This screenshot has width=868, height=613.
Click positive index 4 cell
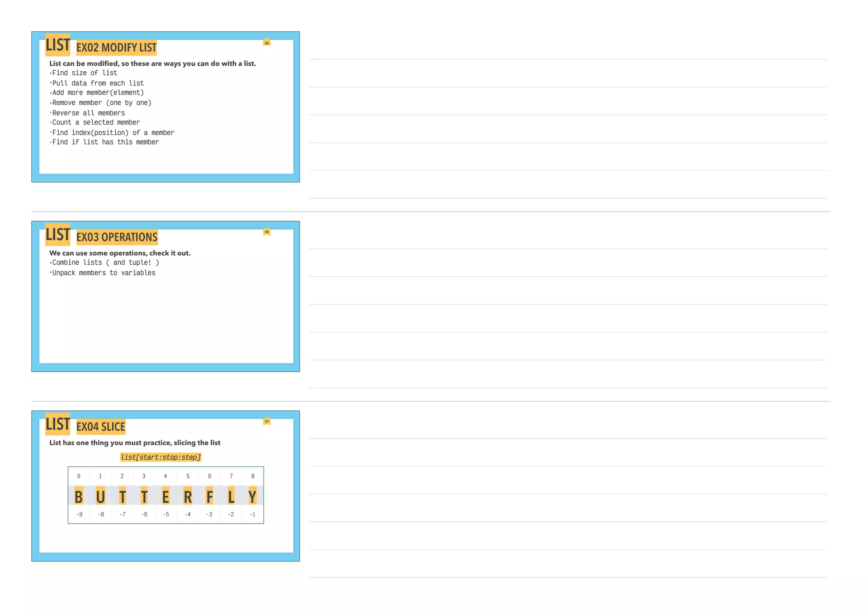click(x=166, y=476)
